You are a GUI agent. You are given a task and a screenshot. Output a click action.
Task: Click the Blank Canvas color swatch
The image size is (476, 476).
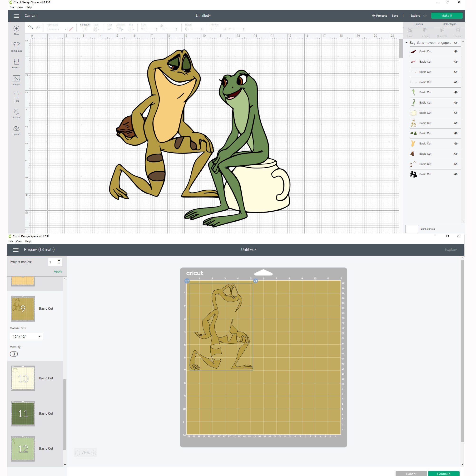click(412, 229)
